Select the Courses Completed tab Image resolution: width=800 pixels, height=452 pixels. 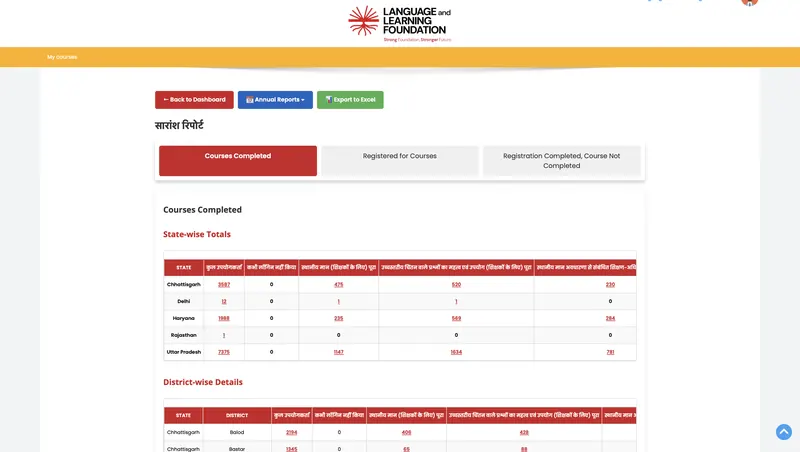click(238, 161)
